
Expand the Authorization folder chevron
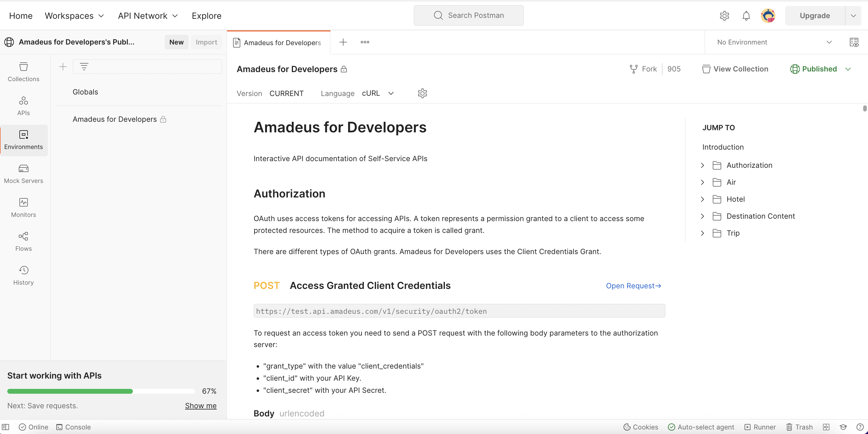[x=702, y=165]
